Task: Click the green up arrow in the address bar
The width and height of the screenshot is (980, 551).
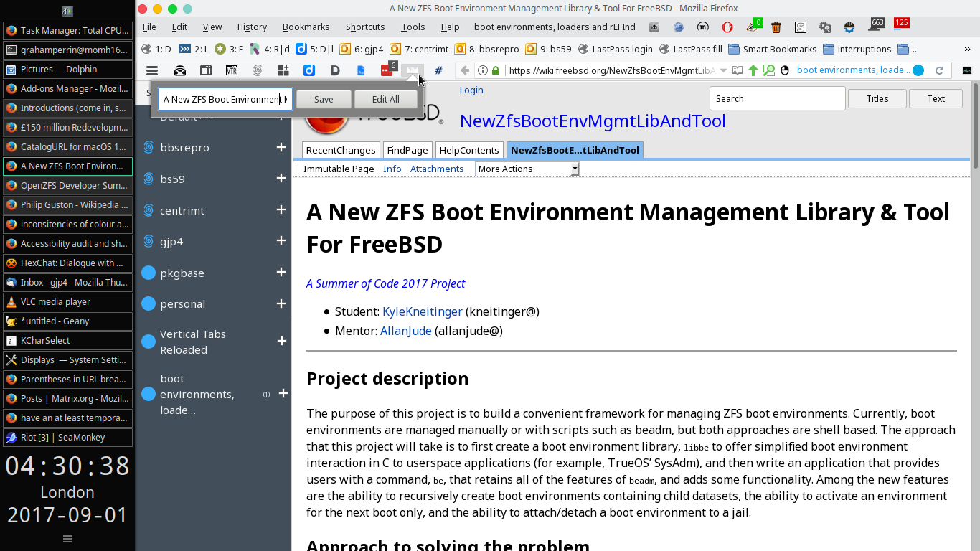Action: click(753, 70)
